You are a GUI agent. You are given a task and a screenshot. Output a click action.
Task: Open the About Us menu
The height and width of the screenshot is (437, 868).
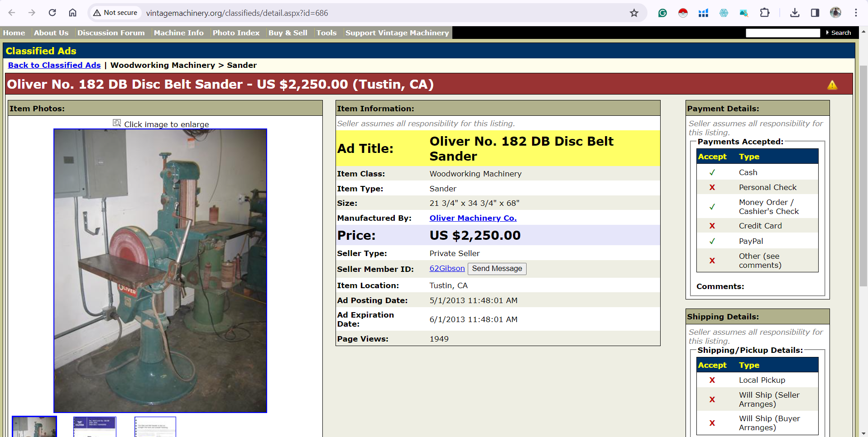pos(51,33)
